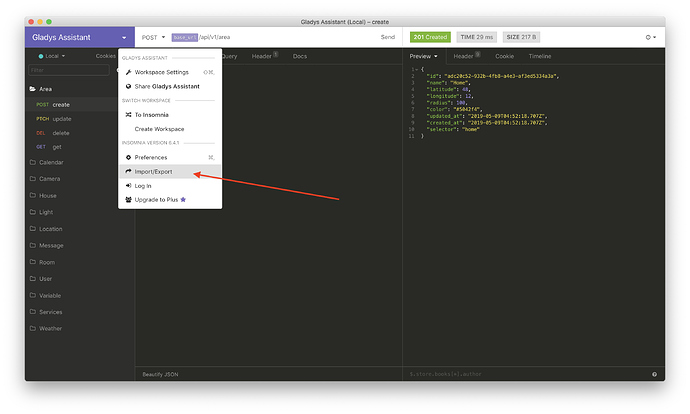Click the Variable folder icon
690x414 pixels.
[33, 295]
